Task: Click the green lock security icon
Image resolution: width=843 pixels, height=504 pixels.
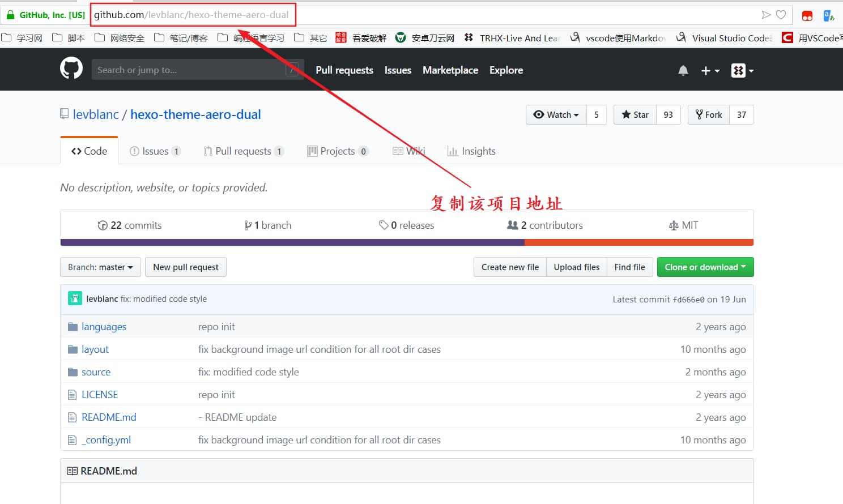Action: (10, 15)
